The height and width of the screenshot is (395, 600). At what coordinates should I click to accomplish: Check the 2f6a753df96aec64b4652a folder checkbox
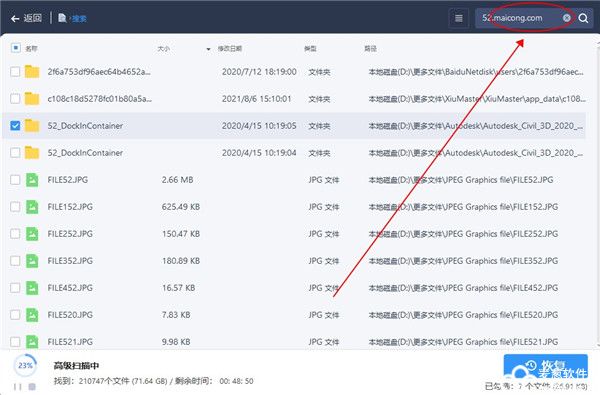(15, 72)
